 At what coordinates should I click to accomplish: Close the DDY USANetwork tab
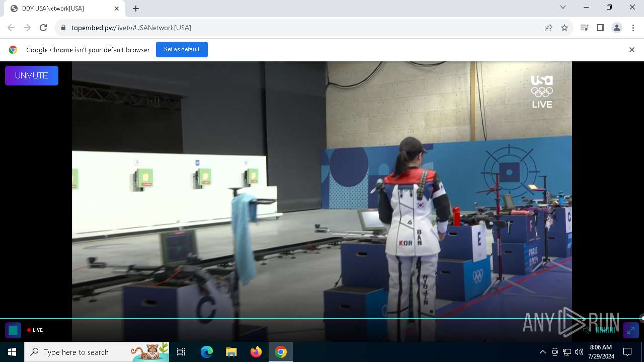point(117,9)
